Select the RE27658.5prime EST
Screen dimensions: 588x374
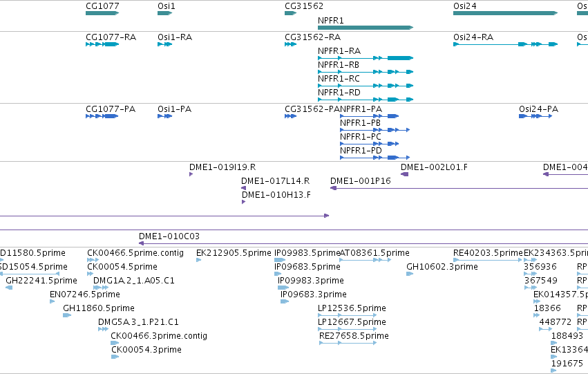[x=348, y=343]
